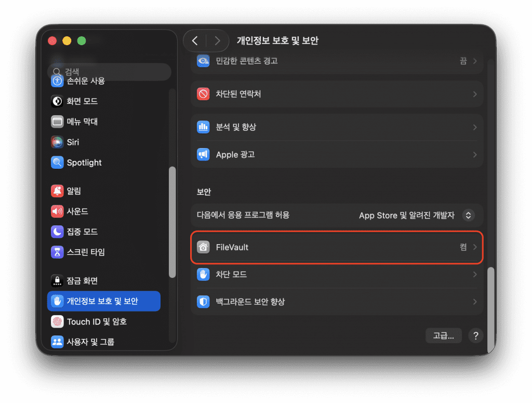Go back with the left arrow button

(195, 41)
